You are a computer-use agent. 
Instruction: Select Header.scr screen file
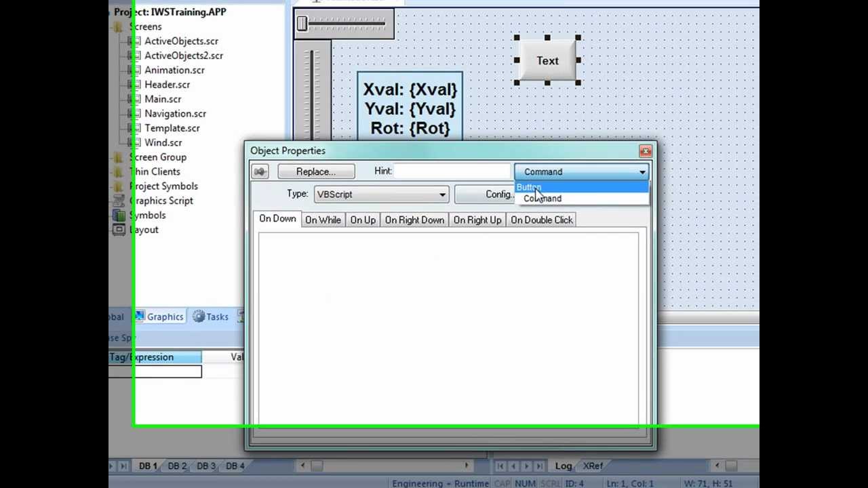point(167,85)
